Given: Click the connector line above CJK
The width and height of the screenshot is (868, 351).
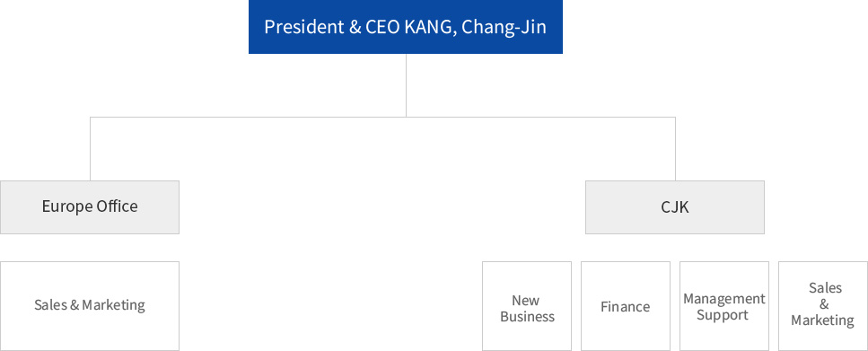Looking at the screenshot, I should (675, 148).
